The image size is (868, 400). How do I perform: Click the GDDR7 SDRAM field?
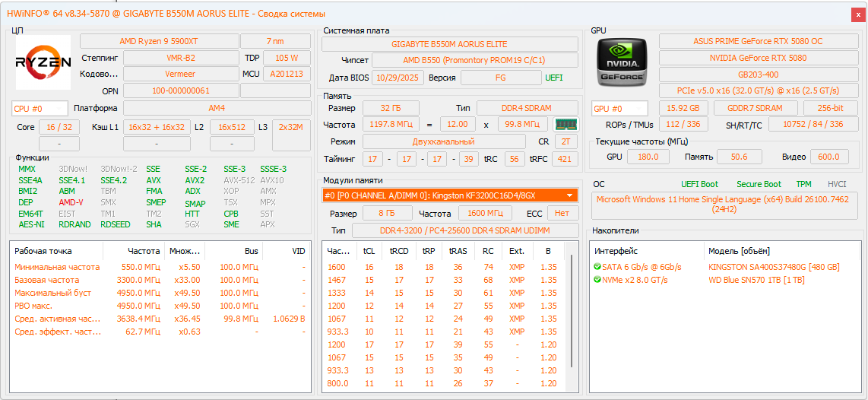(x=756, y=109)
